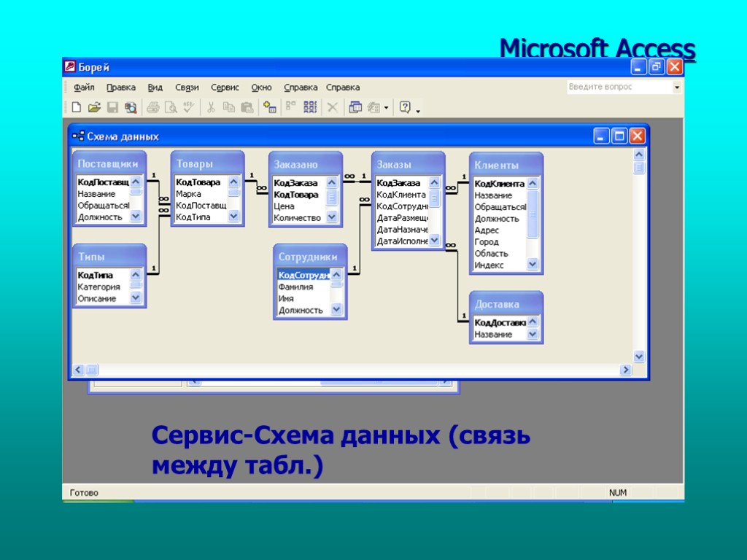
Task: Click Show All Relationships icon
Action: point(310,108)
